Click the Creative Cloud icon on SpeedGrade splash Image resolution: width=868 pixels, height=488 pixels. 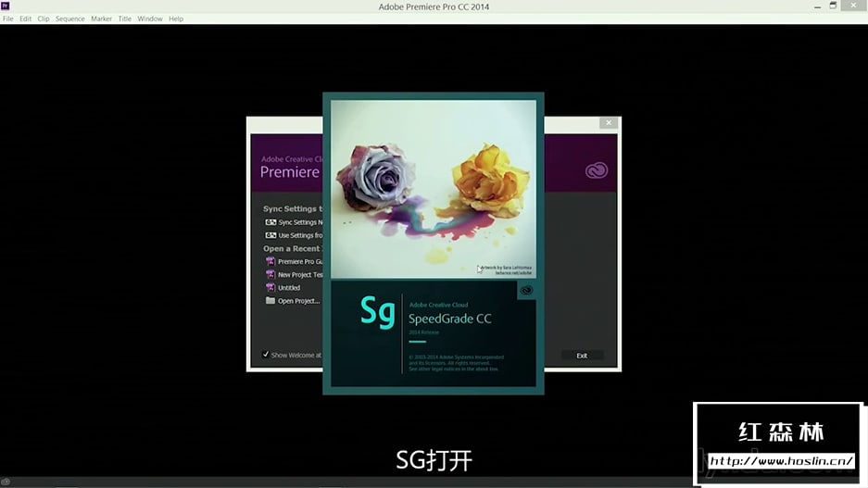tap(526, 290)
